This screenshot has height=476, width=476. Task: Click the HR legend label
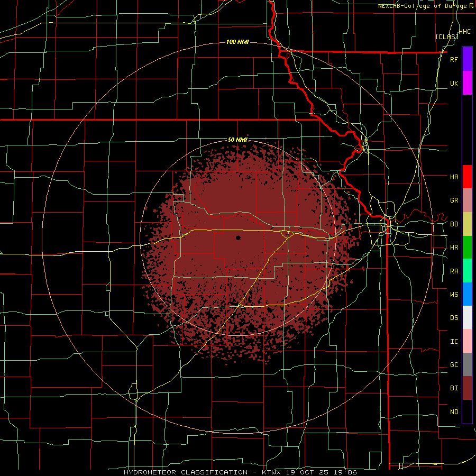454,248
